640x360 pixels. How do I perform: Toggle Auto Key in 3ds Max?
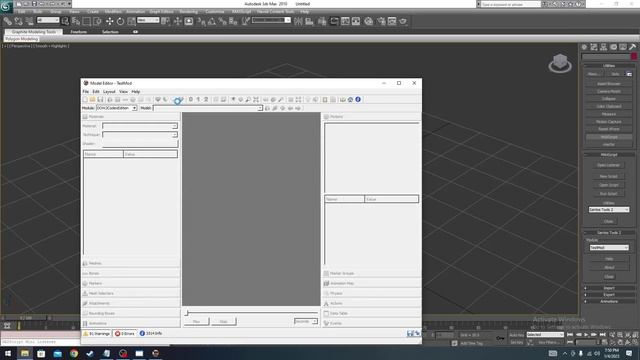pos(516,335)
